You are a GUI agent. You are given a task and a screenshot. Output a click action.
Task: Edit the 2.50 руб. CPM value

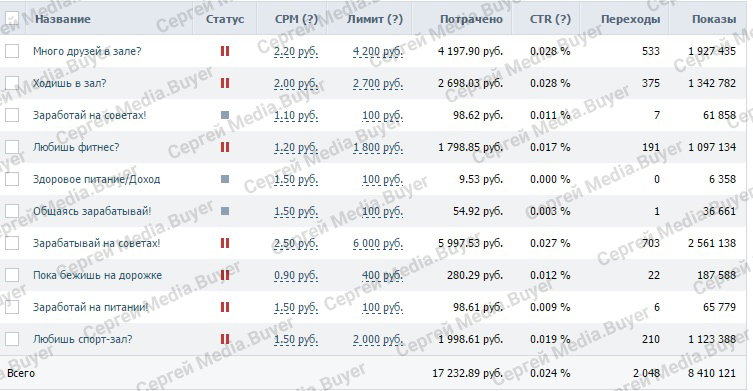click(x=296, y=244)
